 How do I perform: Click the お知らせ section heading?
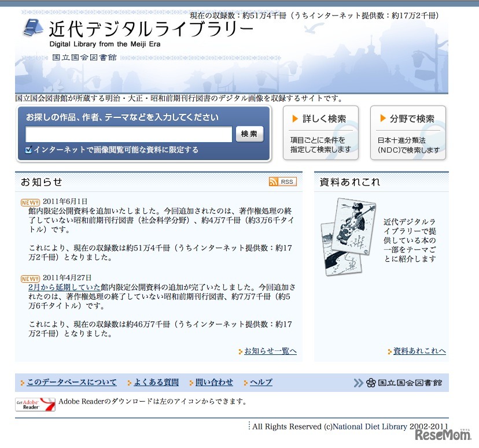42,182
